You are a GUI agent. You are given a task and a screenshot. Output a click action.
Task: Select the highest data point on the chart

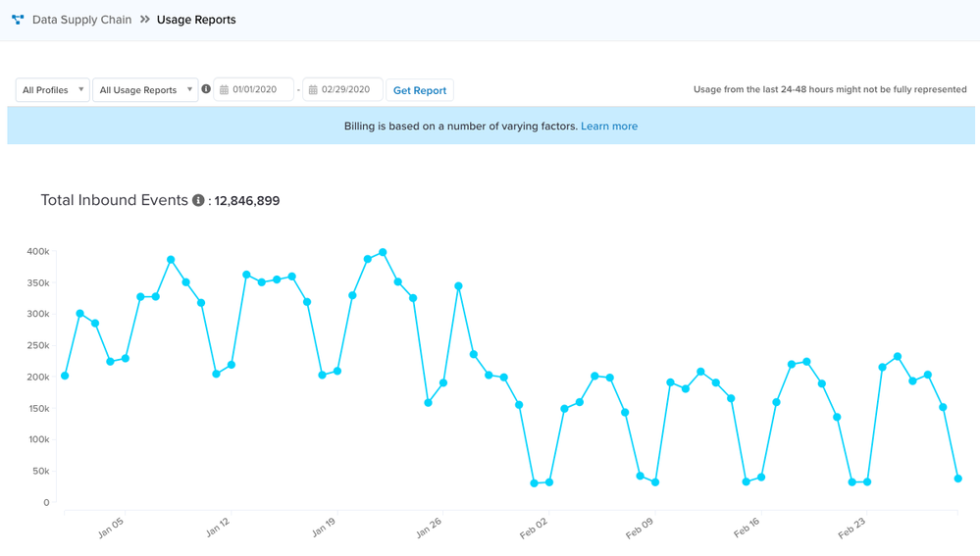[383, 253]
